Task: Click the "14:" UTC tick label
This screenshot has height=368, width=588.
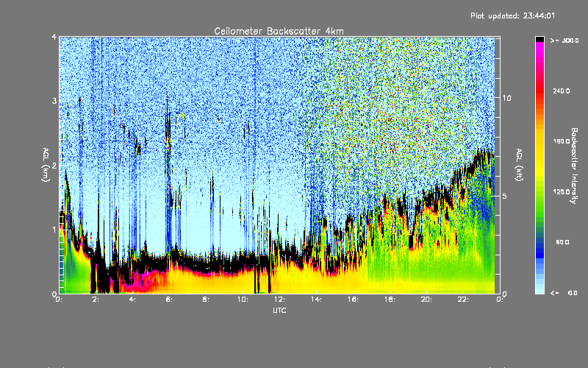Action: (x=317, y=300)
